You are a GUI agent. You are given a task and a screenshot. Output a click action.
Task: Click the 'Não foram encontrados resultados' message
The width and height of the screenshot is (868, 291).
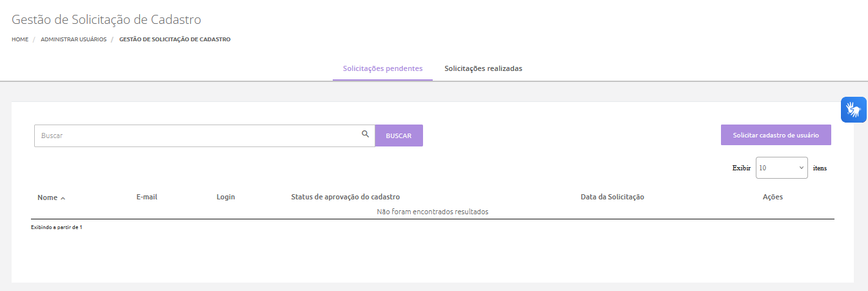click(432, 212)
